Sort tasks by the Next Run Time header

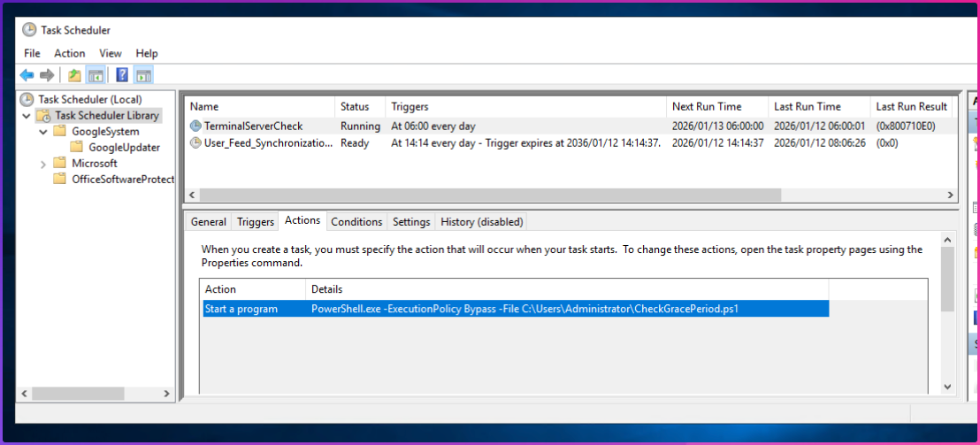[707, 107]
